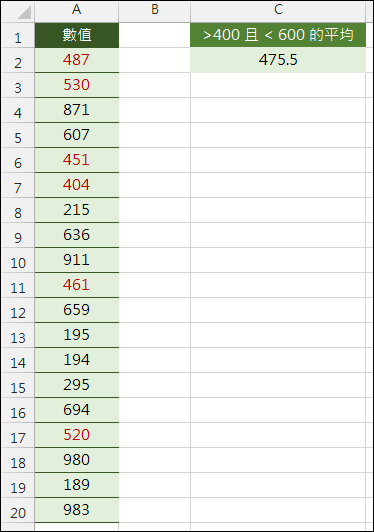
Task: Select column B header
Action: point(155,12)
